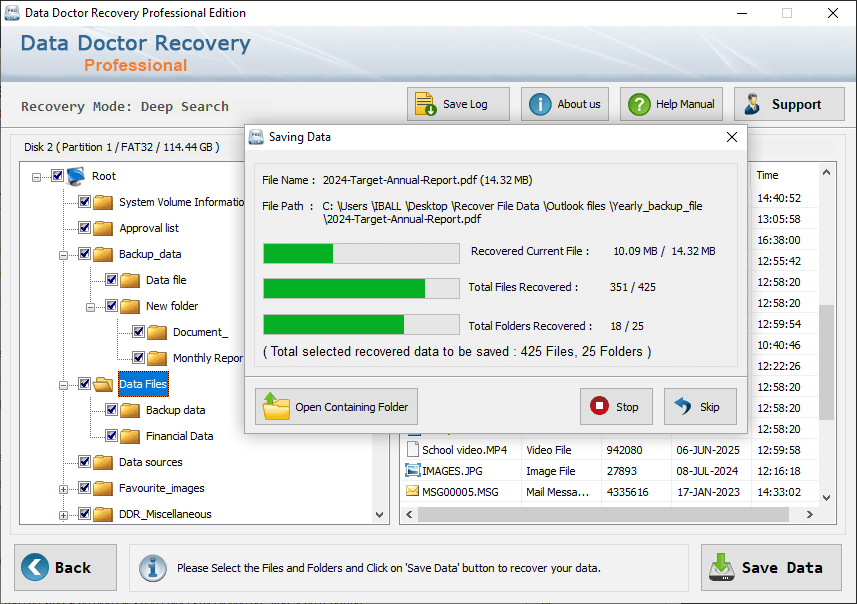Click the Approval list folder icon
The image size is (857, 604).
[103, 228]
